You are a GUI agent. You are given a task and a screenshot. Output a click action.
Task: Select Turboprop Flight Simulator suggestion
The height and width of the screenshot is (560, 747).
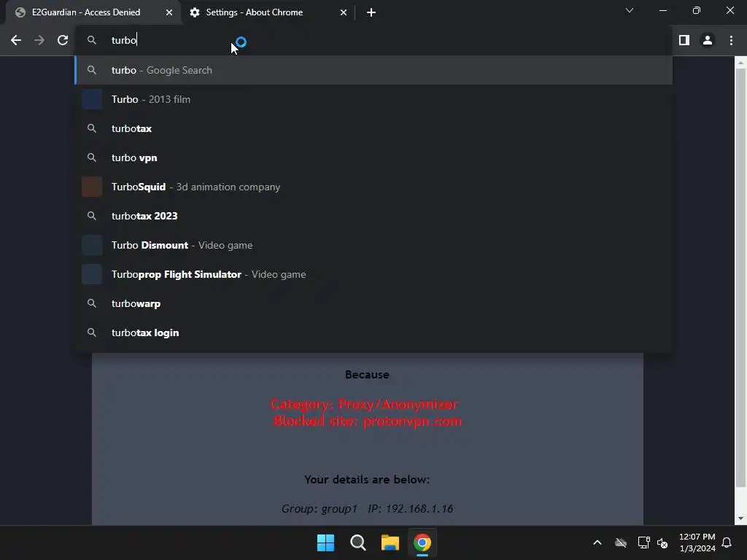373,274
